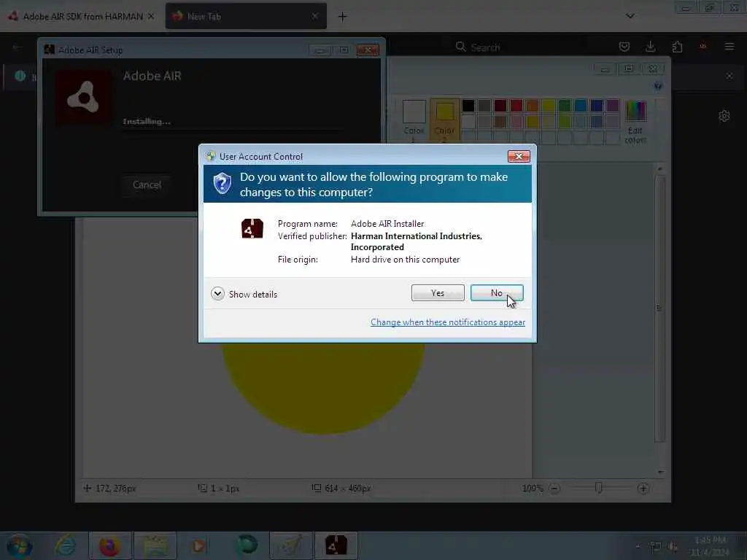Open the Firefox Extensions icon
Screen dimensions: 747x560
coord(677,47)
